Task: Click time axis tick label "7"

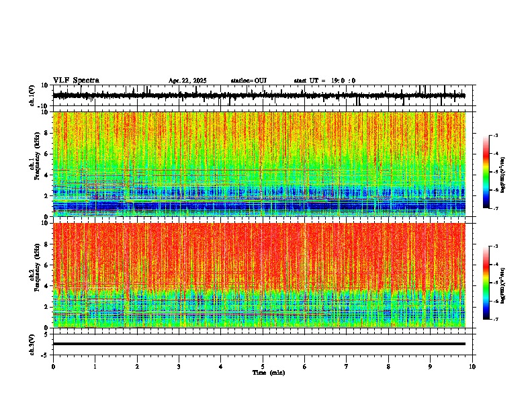Action: point(347,367)
